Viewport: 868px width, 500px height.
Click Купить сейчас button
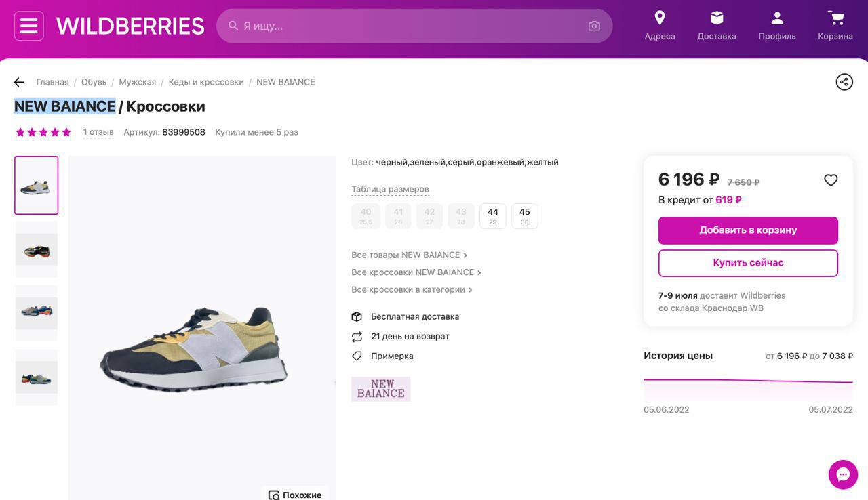748,263
